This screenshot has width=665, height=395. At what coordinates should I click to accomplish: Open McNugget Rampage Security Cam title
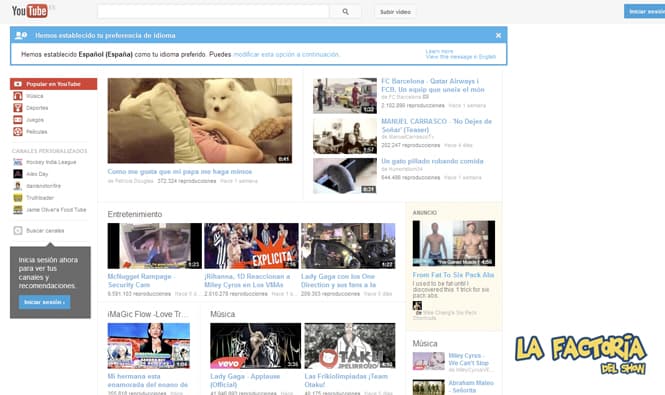pos(141,280)
